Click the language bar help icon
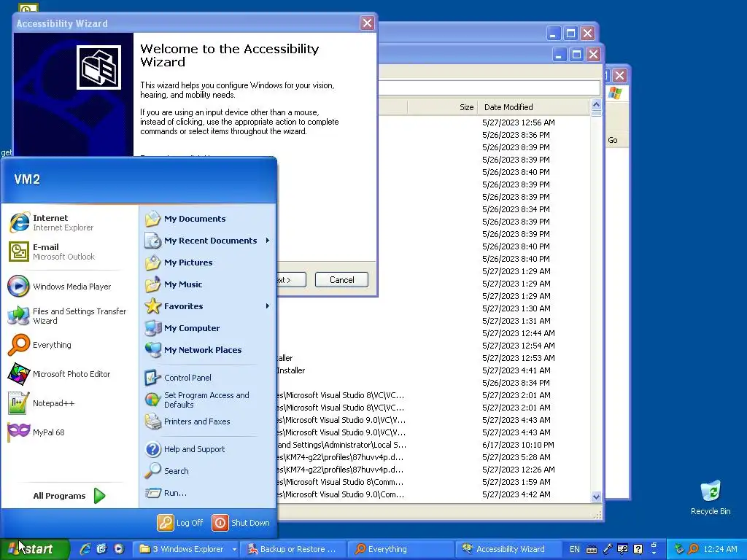This screenshot has width=747, height=560. coord(638,549)
